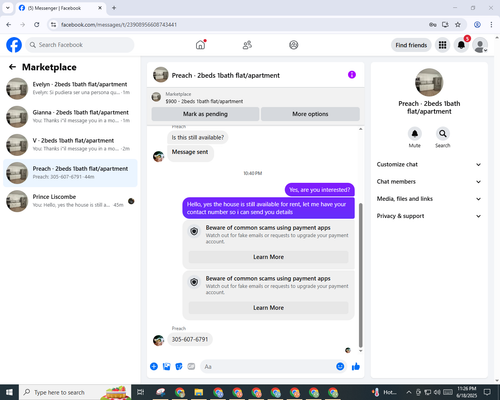This screenshot has height=400, width=500.
Task: Attach a photo with the image icon
Action: coord(166,367)
